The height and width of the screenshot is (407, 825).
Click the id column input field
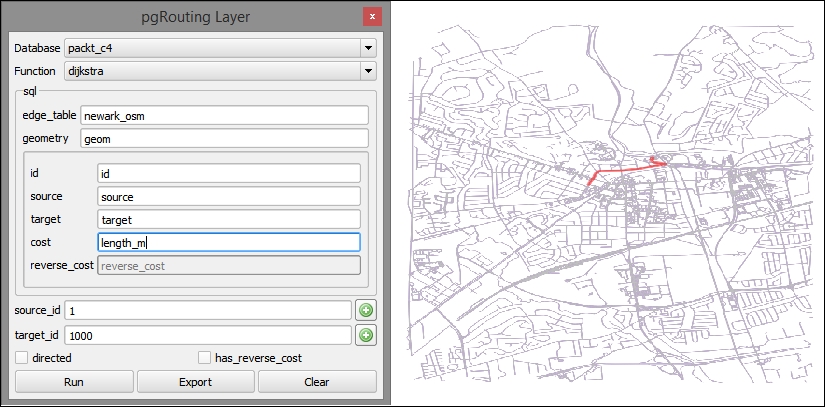(229, 173)
